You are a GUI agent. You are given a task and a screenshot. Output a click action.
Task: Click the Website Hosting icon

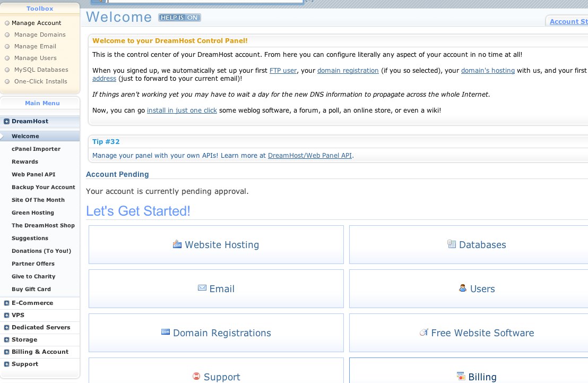177,244
